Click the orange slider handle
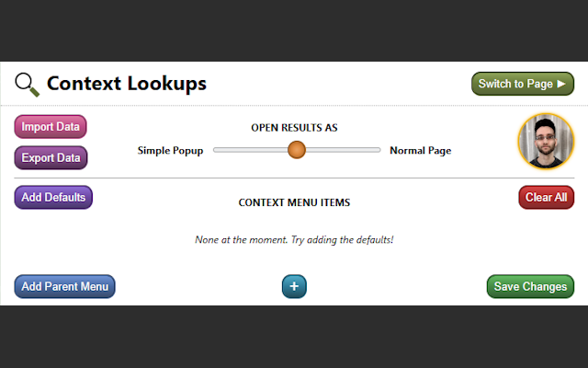The image size is (588, 368). 296,149
